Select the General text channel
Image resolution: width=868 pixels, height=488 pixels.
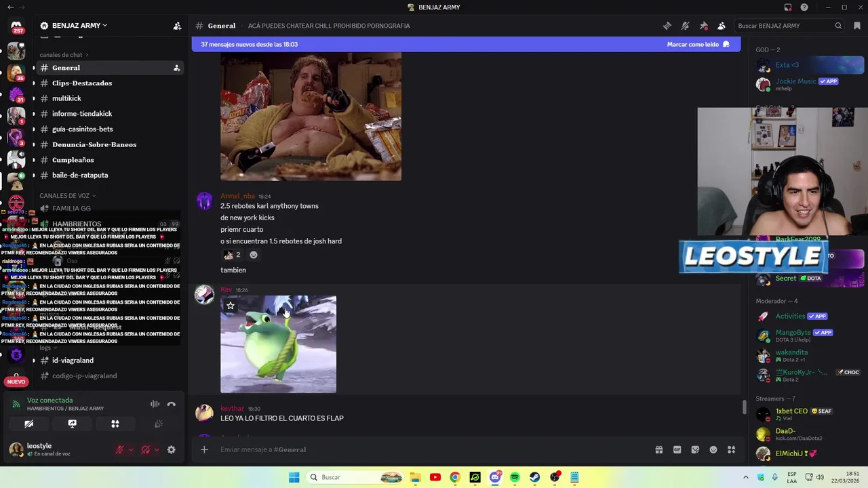click(108, 68)
